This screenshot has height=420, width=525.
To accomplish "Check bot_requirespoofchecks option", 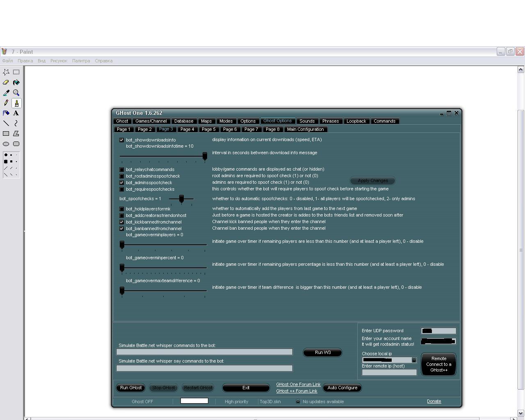I will (121, 189).
